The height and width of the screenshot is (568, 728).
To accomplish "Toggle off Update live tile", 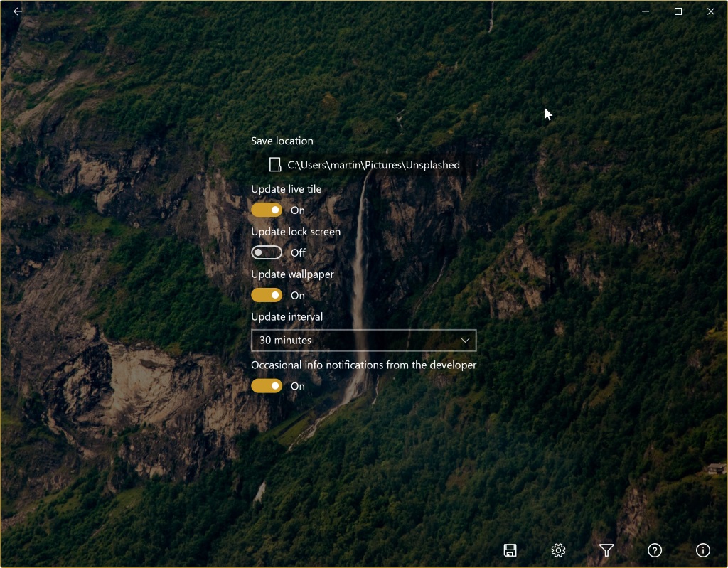I will [267, 210].
